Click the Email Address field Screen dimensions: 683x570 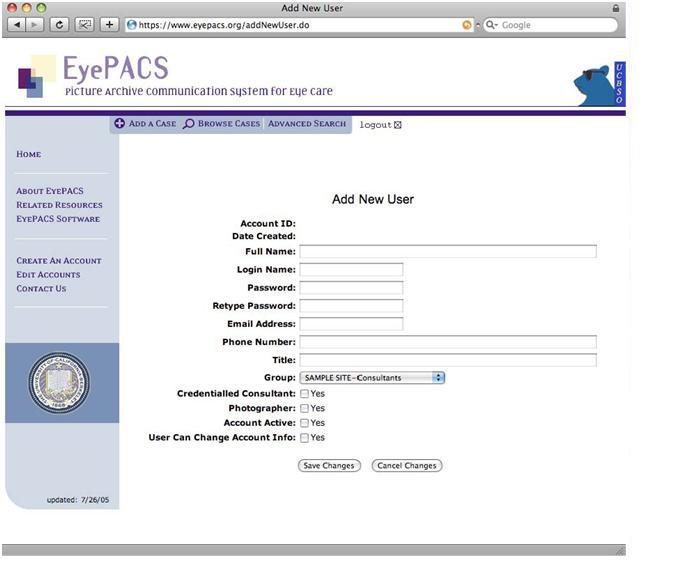pos(351,324)
